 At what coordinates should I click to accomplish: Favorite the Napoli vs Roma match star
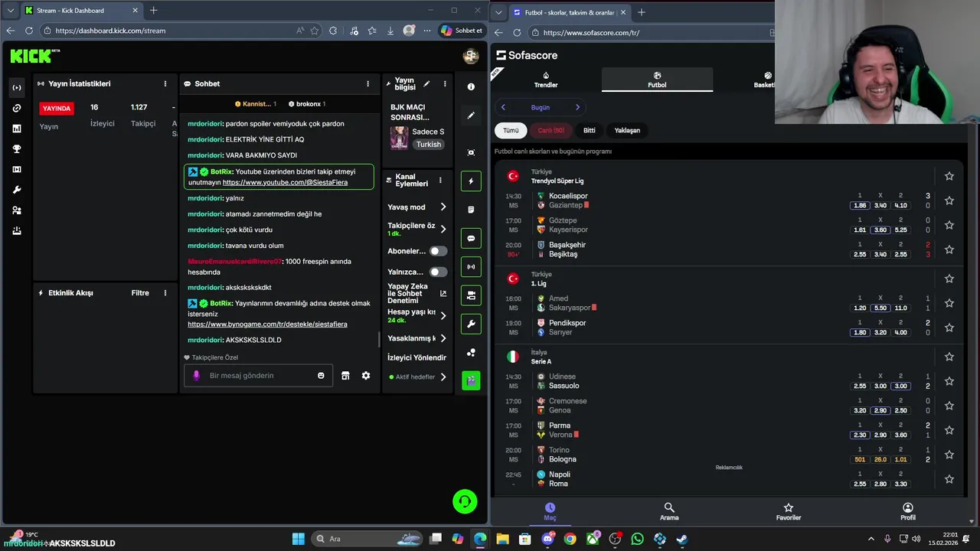[949, 479]
